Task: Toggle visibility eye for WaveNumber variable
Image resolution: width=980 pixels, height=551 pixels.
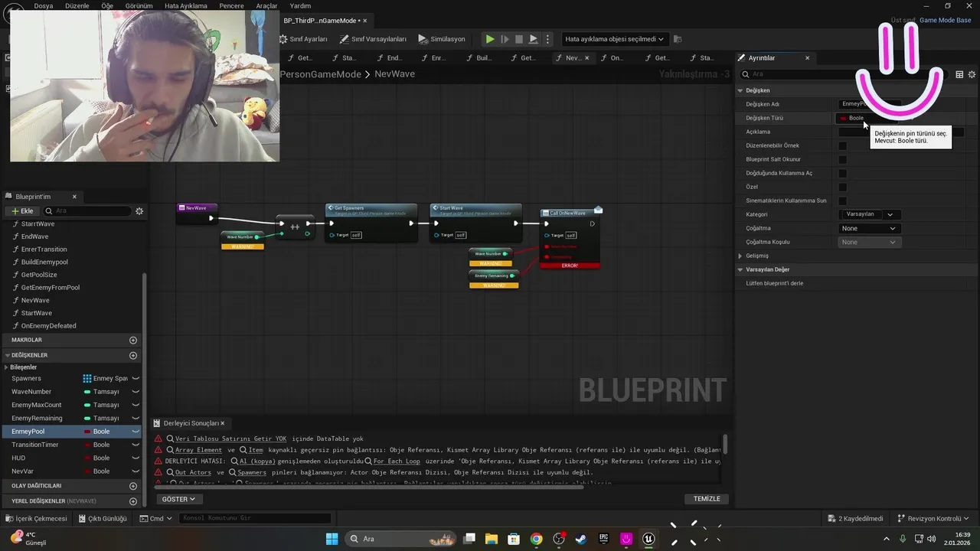Action: [136, 392]
